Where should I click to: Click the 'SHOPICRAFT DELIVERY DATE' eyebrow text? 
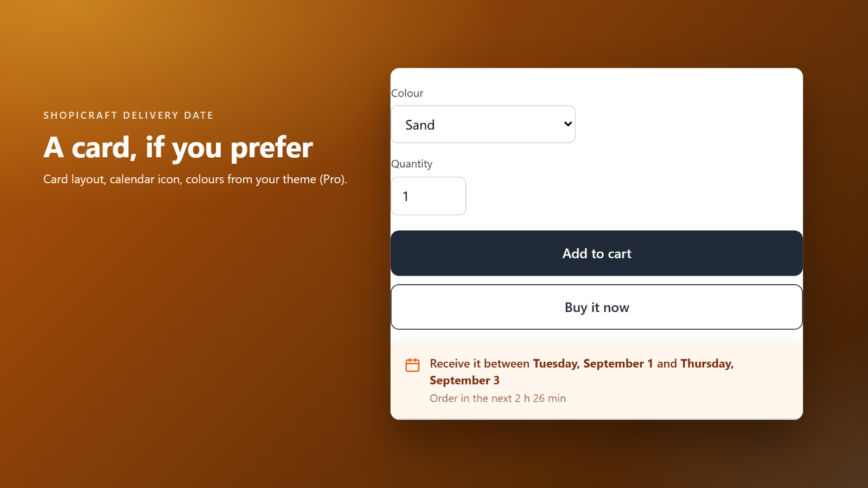(x=128, y=115)
